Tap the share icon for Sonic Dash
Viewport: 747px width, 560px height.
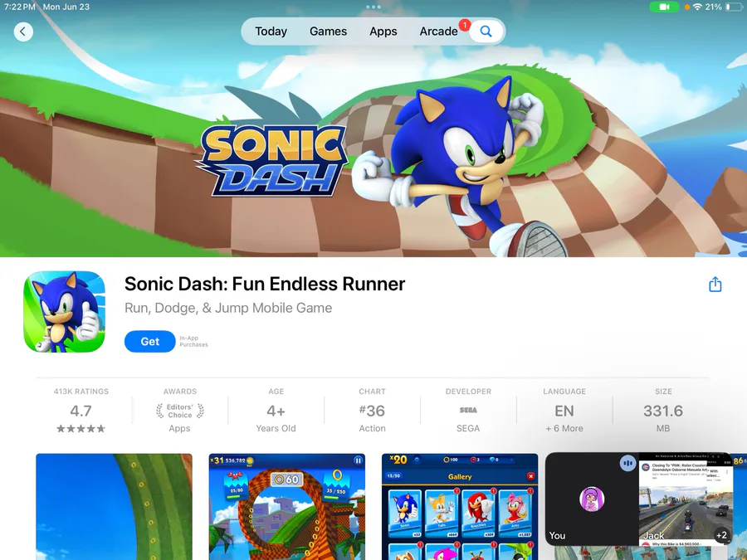715,285
